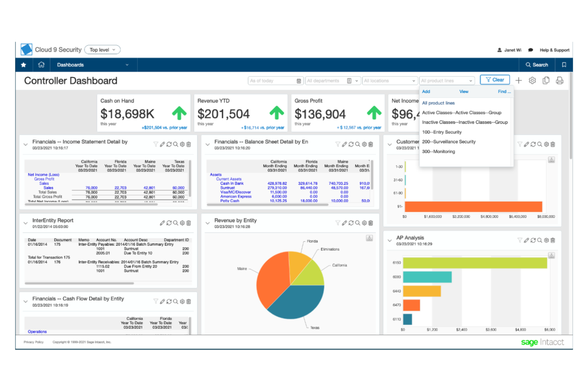Edit the Income Statement Detail panel with pencil
This screenshot has width=588, height=392.
click(162, 144)
